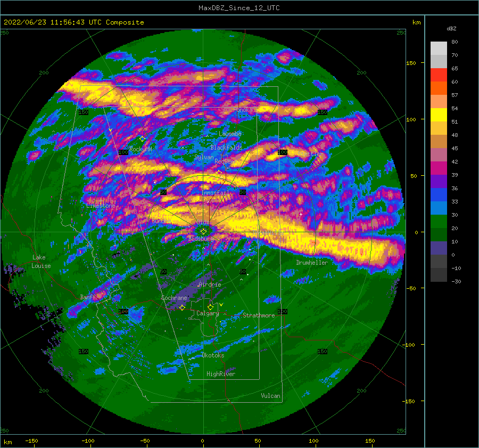
Task: Click the Cochrane map label
Action: tap(174, 298)
